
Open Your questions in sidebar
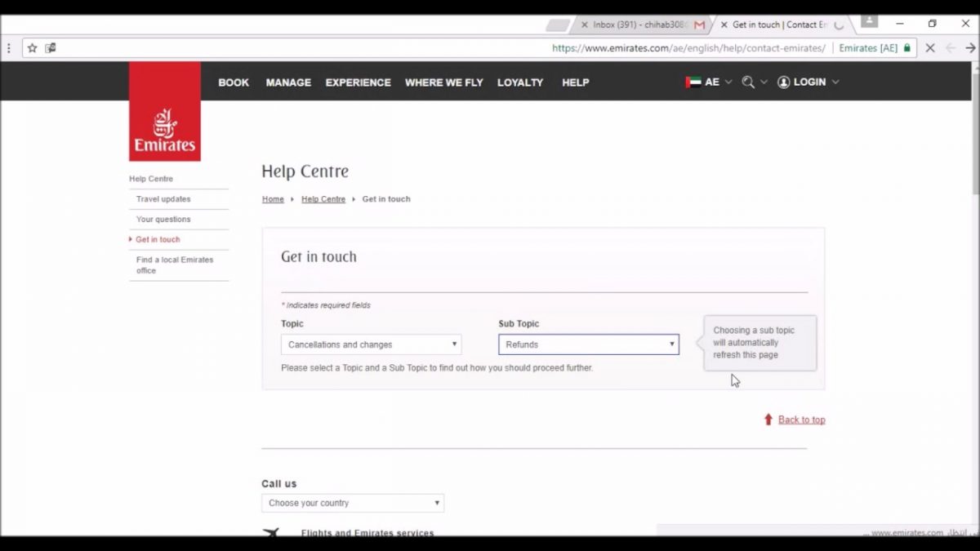(163, 220)
